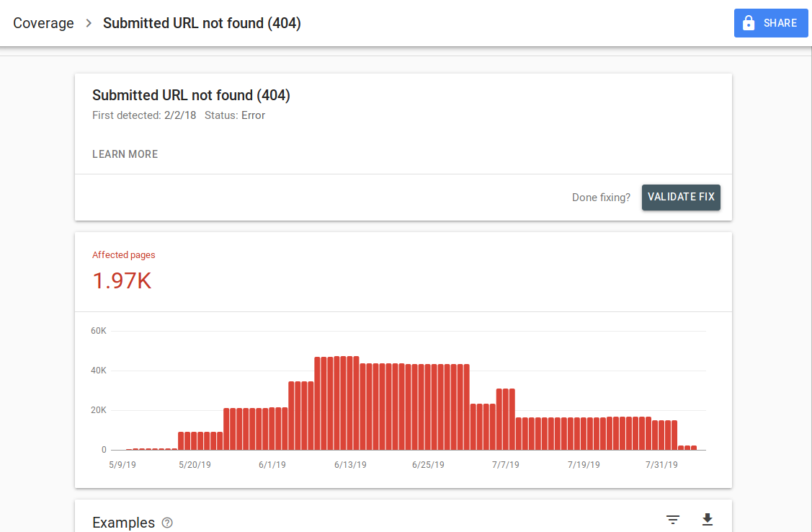The height and width of the screenshot is (532, 812).
Task: Click the 40K y-axis label
Action: pos(99,371)
